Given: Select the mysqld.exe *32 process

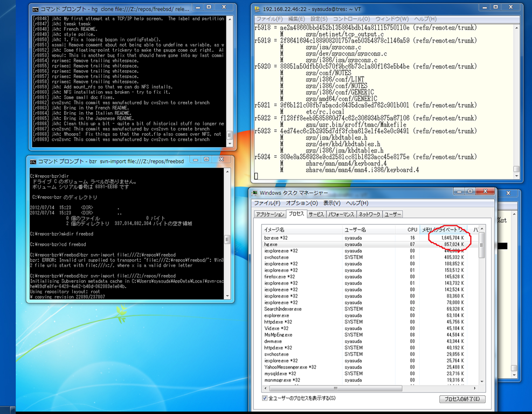Looking at the screenshot, I should [x=370, y=373].
